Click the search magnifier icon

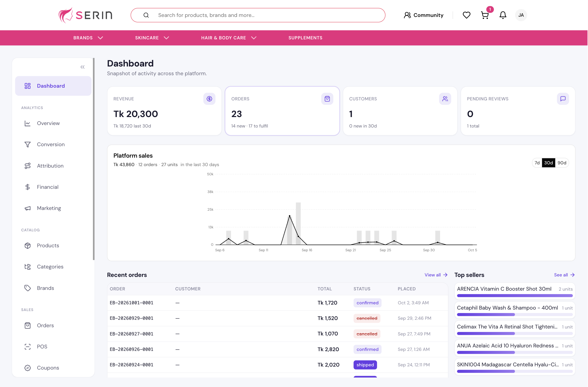point(146,15)
